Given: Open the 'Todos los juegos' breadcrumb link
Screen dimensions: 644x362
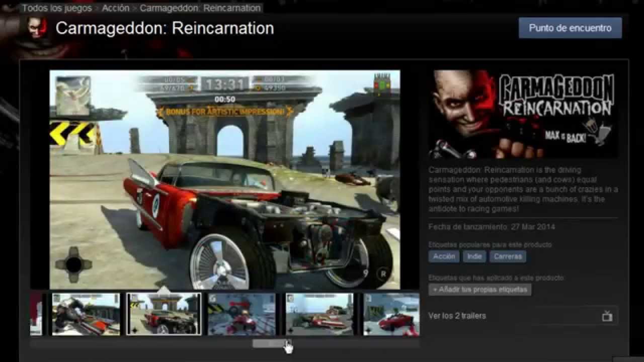Looking at the screenshot, I should (57, 8).
